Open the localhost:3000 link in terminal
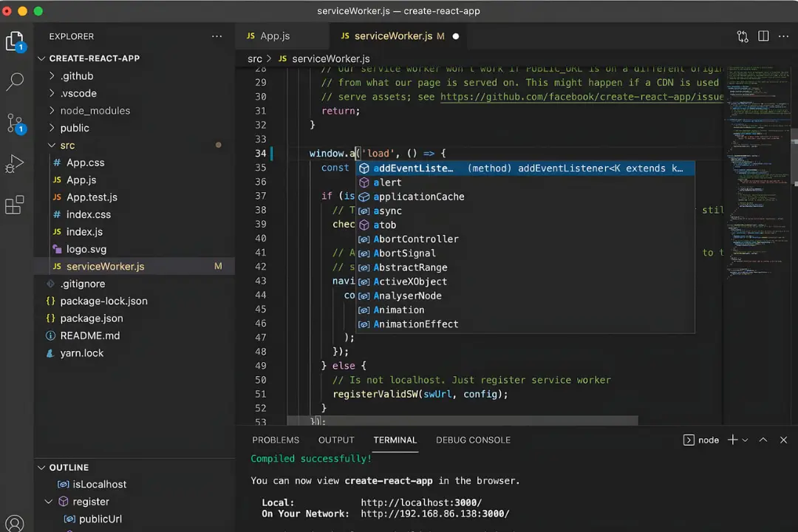The image size is (798, 532). [421, 502]
